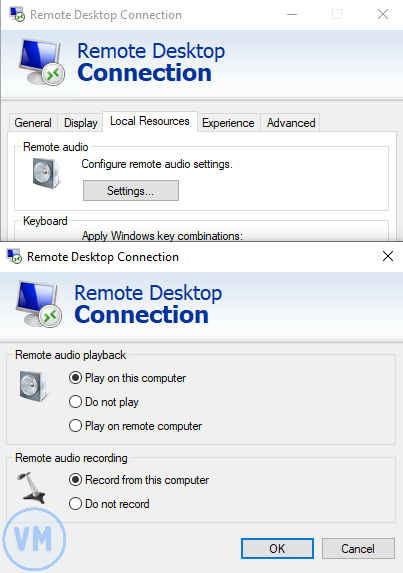403x573 pixels.
Task: Click the VM watermark logo
Action: (34, 539)
